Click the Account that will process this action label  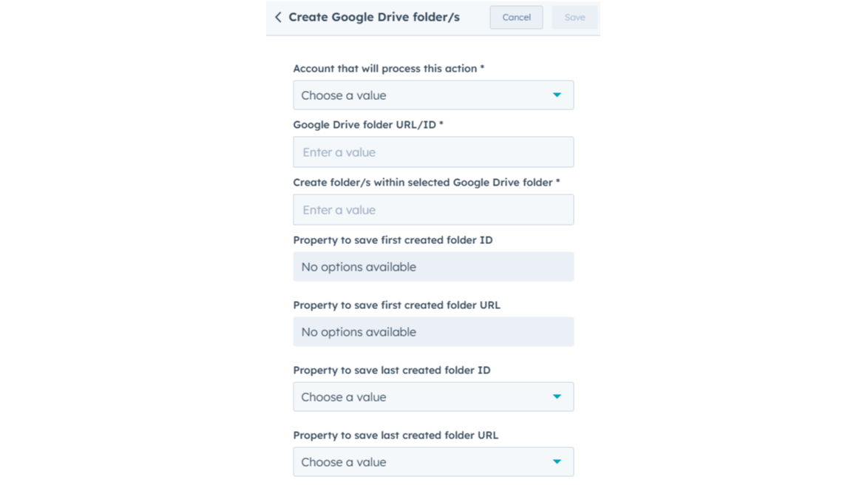[x=389, y=69]
